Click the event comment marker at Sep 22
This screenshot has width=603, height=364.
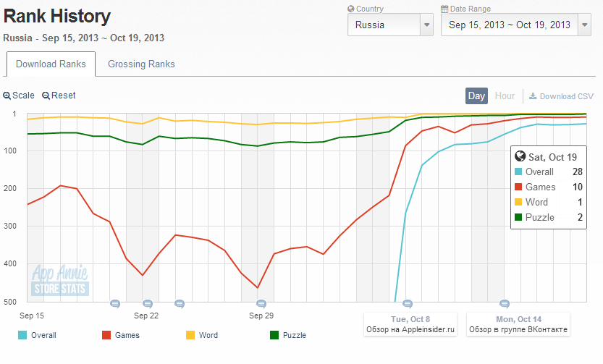(x=148, y=304)
